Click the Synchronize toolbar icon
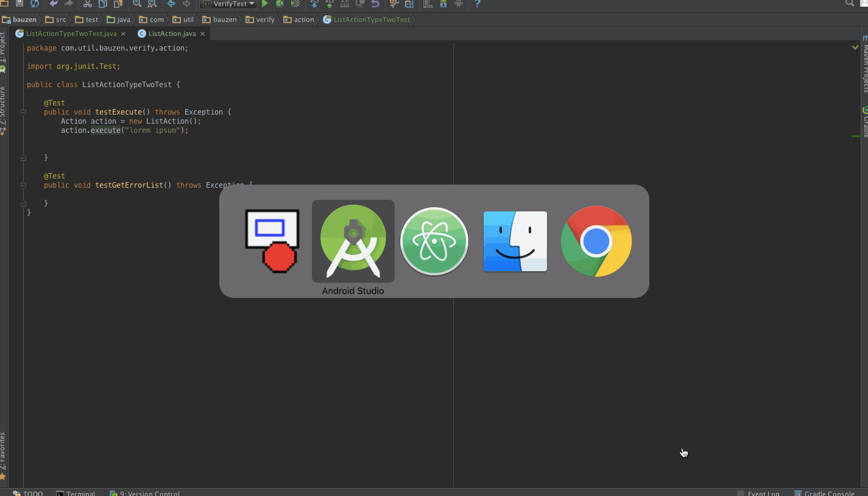The image size is (868, 496). (35, 4)
